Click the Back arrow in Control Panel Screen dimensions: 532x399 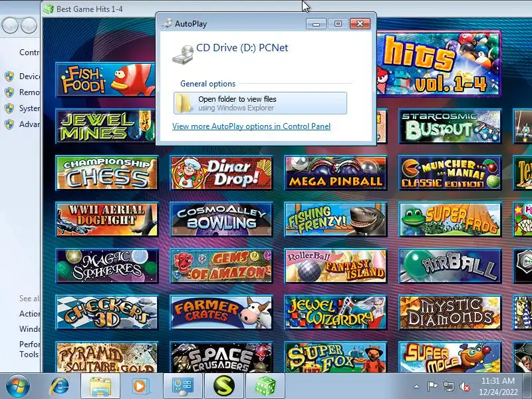[x=9, y=25]
